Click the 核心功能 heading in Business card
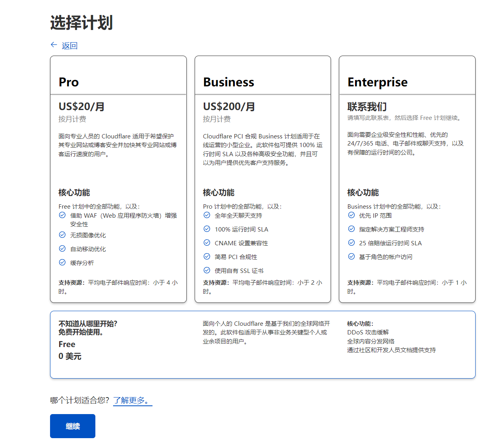Viewport: 502px width, 448px height. 219,192
